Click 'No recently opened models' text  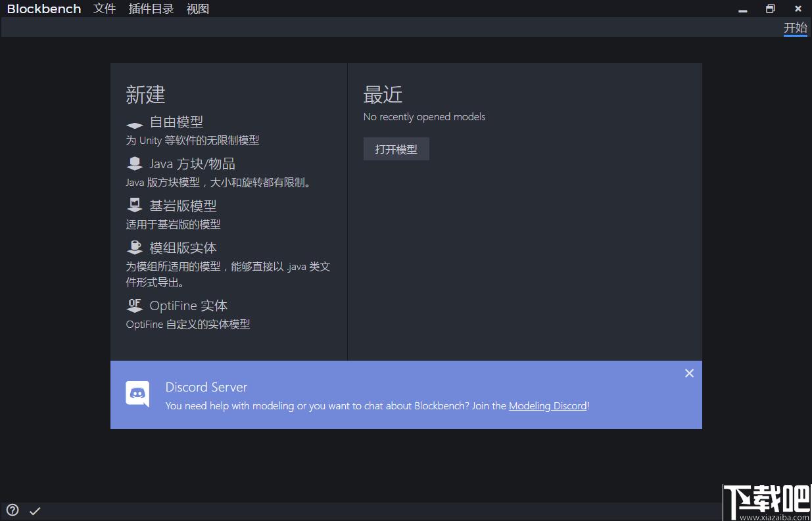point(424,117)
